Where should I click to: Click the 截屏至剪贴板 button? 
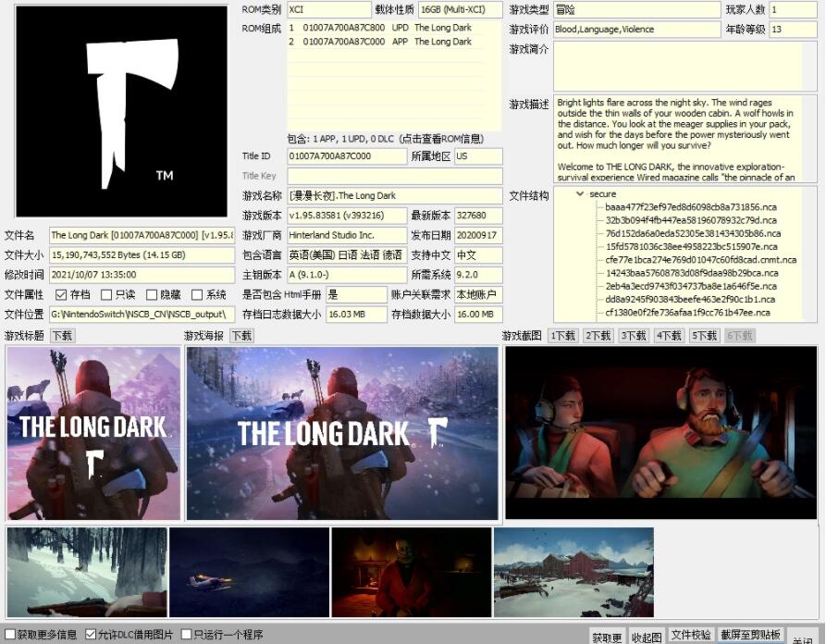[x=750, y=635]
